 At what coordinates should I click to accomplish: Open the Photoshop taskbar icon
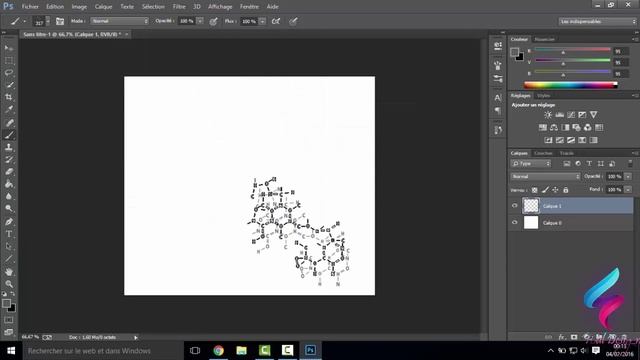(x=310, y=350)
